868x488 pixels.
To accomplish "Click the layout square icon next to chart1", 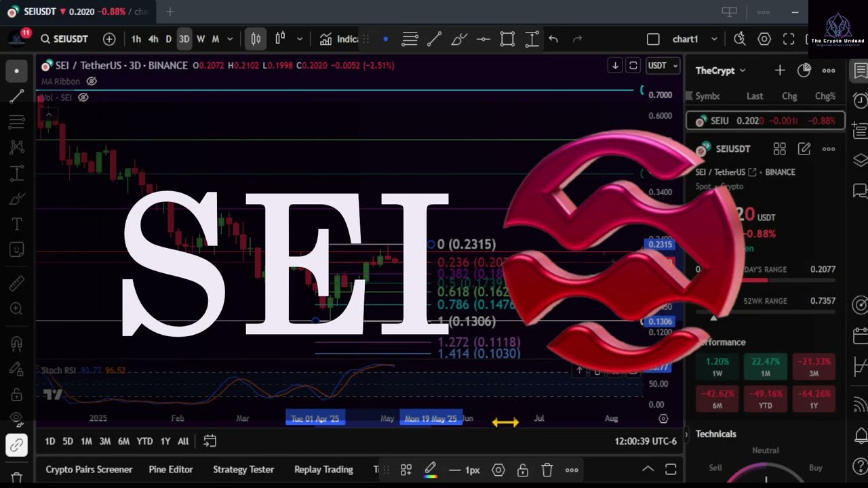I will click(653, 39).
